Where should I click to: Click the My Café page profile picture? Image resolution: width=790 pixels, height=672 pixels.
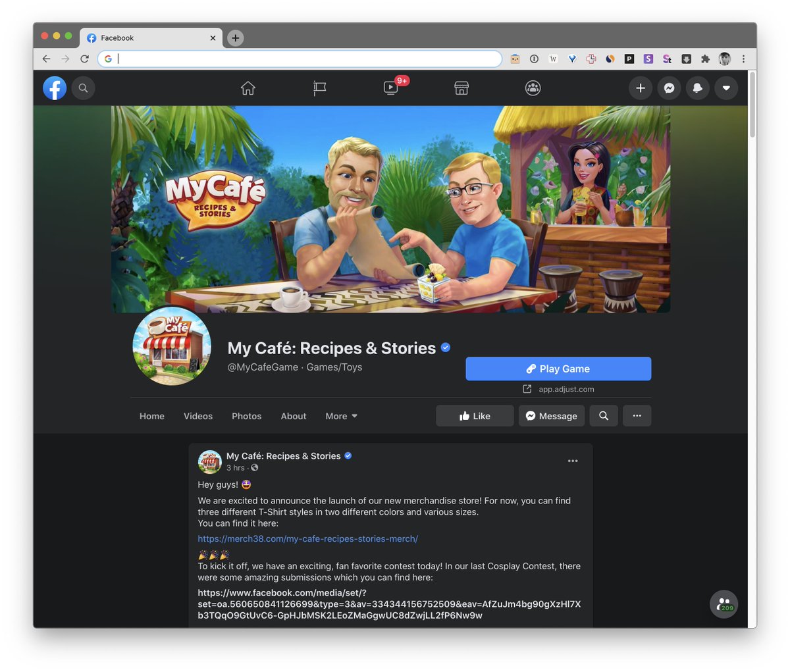pos(172,346)
